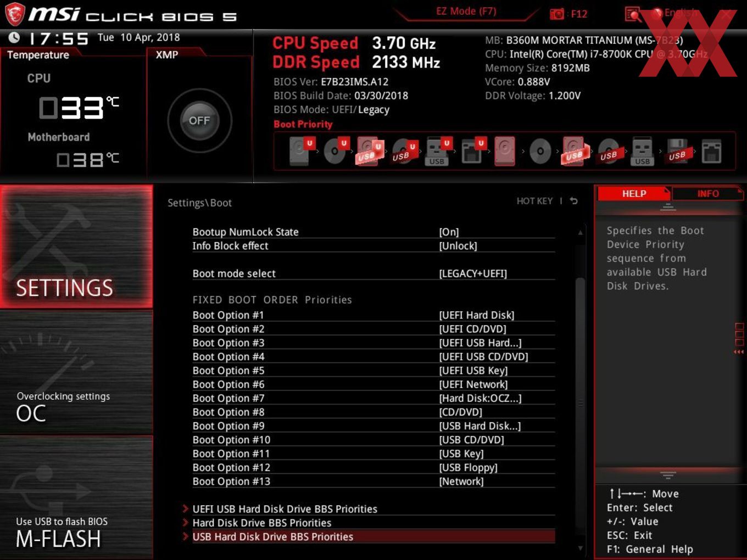
Task: Open Boot Option #3 [UEFI USB Hard...] value
Action: click(480, 343)
